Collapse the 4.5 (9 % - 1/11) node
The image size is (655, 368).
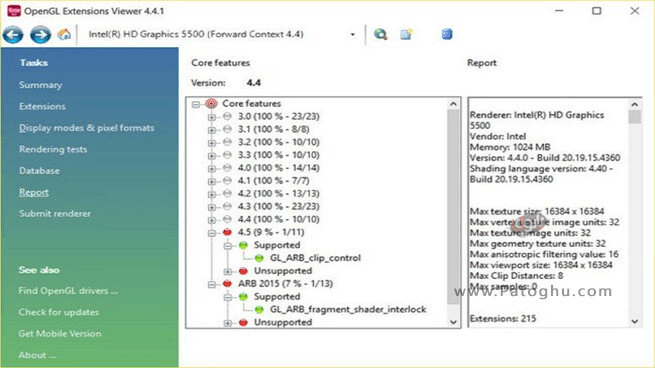[x=212, y=233]
